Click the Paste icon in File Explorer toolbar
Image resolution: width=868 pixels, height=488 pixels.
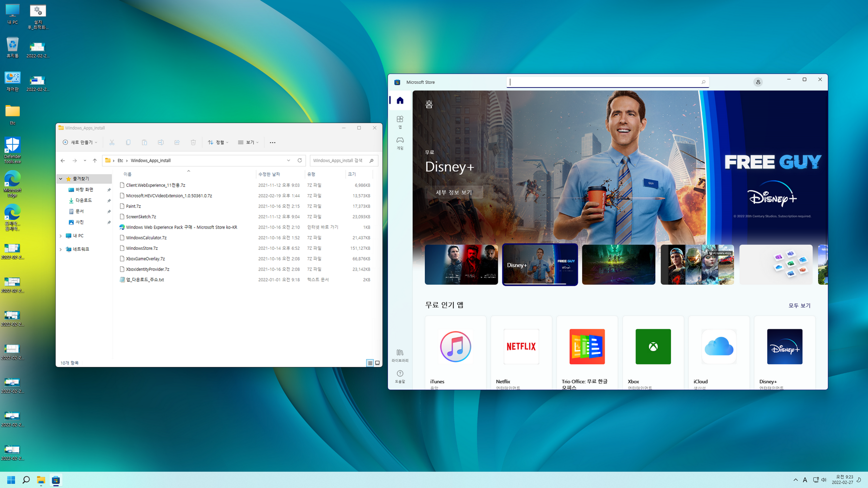(144, 142)
